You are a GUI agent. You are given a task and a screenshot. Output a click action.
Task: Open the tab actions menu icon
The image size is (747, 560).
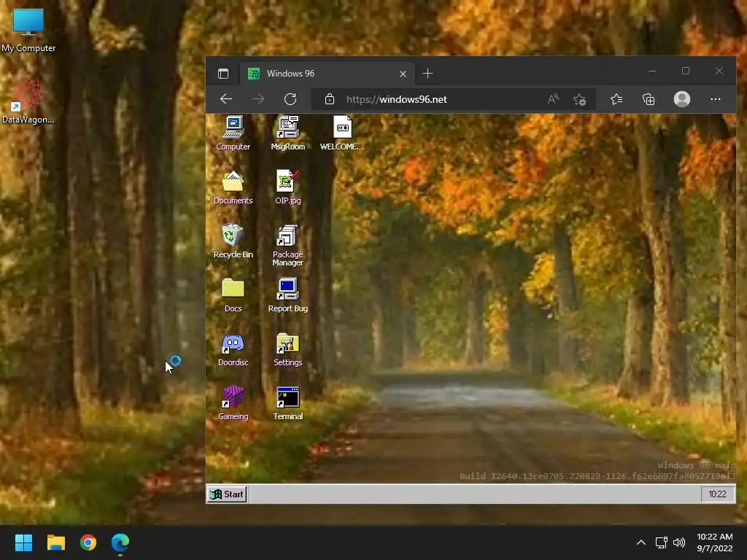point(223,74)
